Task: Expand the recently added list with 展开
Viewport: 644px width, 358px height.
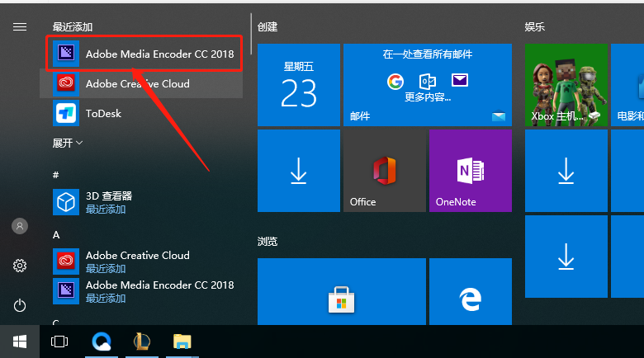Action: [x=68, y=143]
